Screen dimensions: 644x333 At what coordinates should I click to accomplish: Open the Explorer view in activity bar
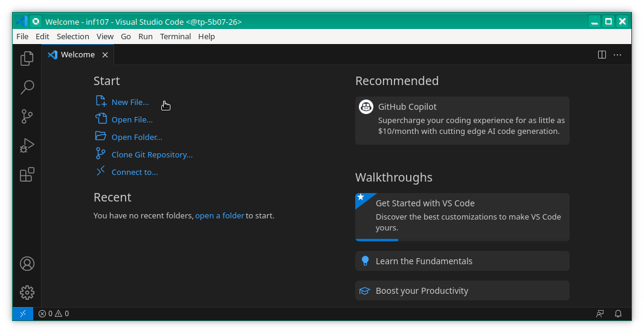pos(27,59)
